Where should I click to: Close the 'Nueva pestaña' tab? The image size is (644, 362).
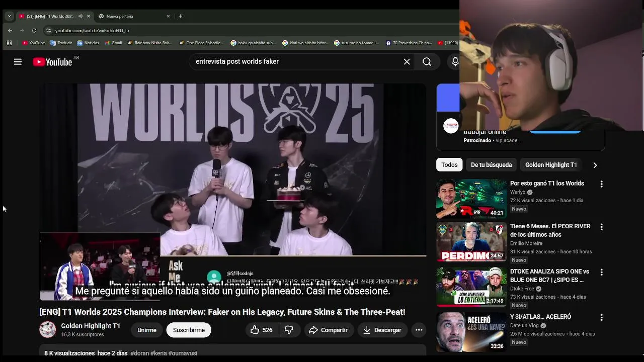(x=168, y=16)
